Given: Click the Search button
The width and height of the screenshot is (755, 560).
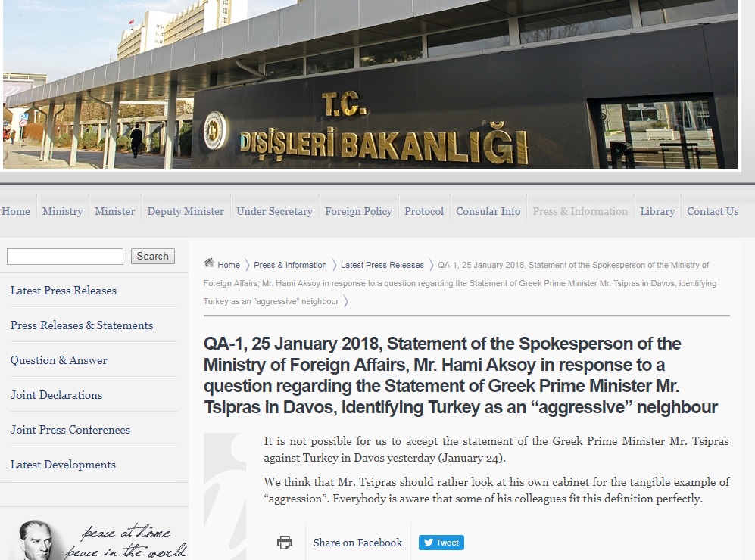Looking at the screenshot, I should [x=153, y=256].
